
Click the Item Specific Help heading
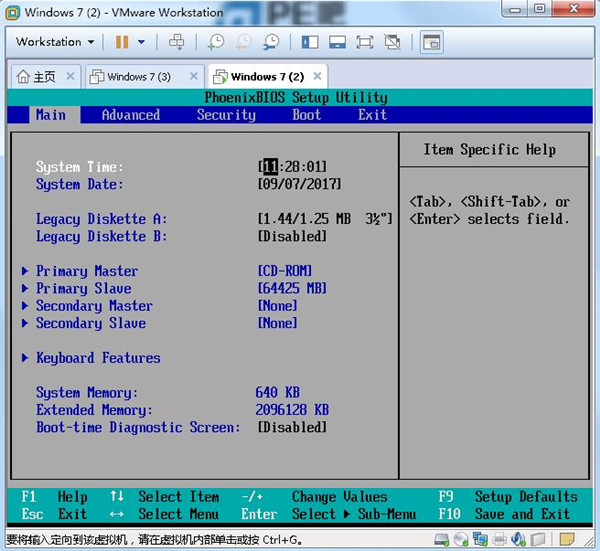coord(489,150)
